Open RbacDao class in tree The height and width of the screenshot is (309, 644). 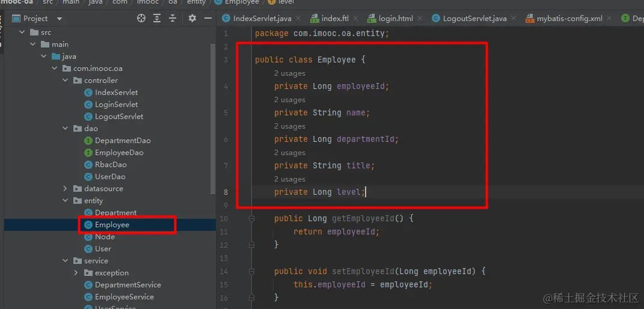[111, 165]
